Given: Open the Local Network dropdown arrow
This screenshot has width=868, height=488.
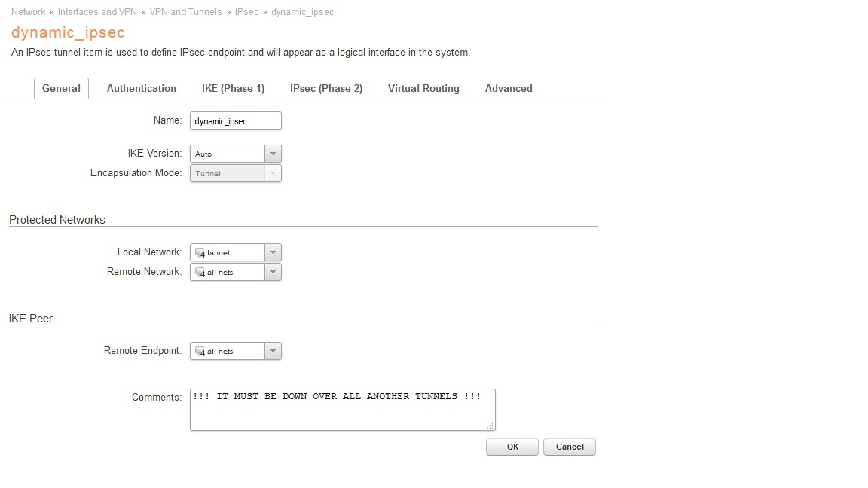Looking at the screenshot, I should (273, 252).
